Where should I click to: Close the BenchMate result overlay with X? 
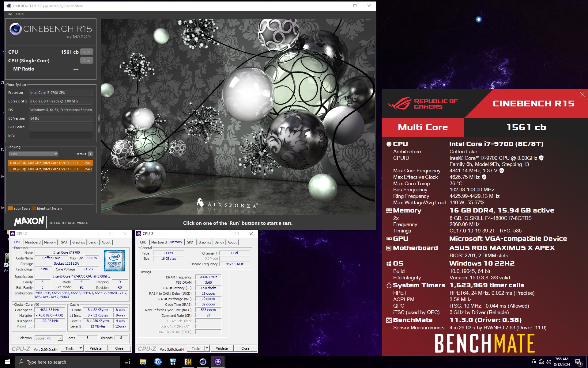pyautogui.click(x=582, y=94)
